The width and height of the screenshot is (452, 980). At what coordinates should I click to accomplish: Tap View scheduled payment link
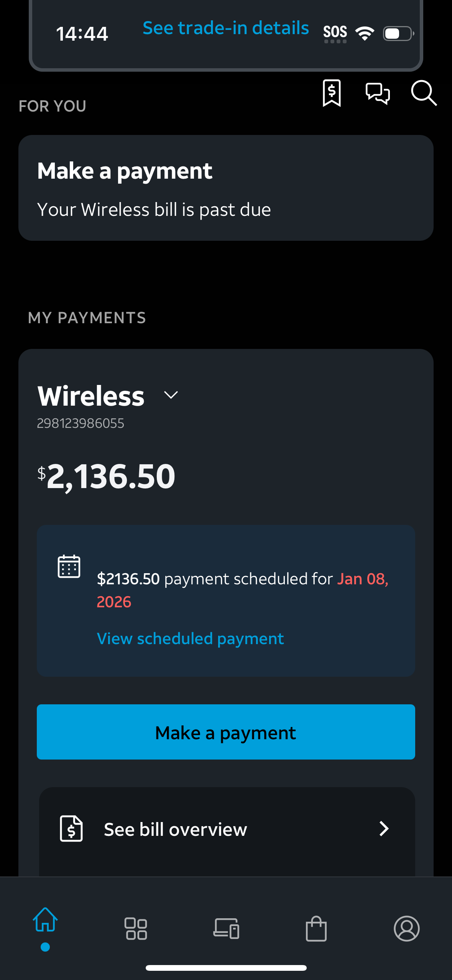[190, 639]
